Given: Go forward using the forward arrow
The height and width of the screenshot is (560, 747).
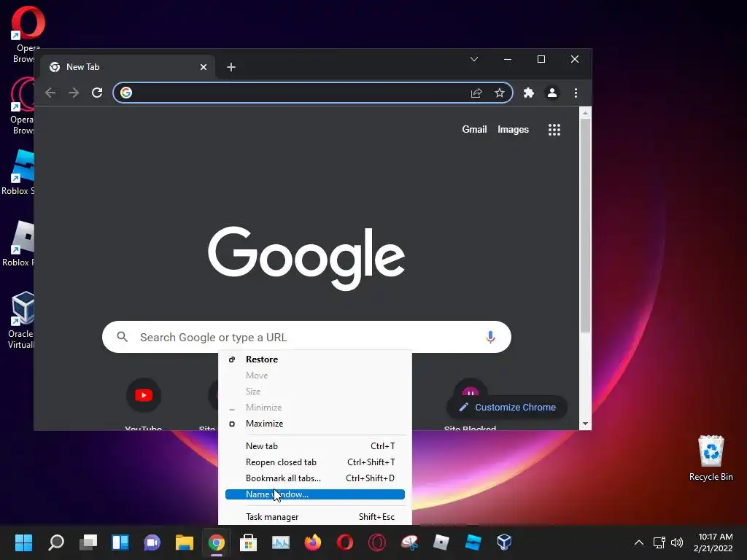Looking at the screenshot, I should (x=74, y=93).
